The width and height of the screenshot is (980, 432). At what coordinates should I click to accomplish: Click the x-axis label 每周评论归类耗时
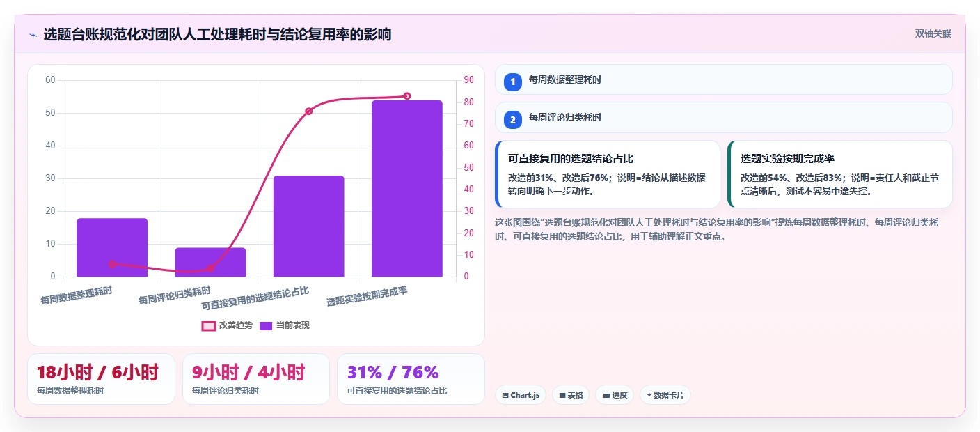174,295
